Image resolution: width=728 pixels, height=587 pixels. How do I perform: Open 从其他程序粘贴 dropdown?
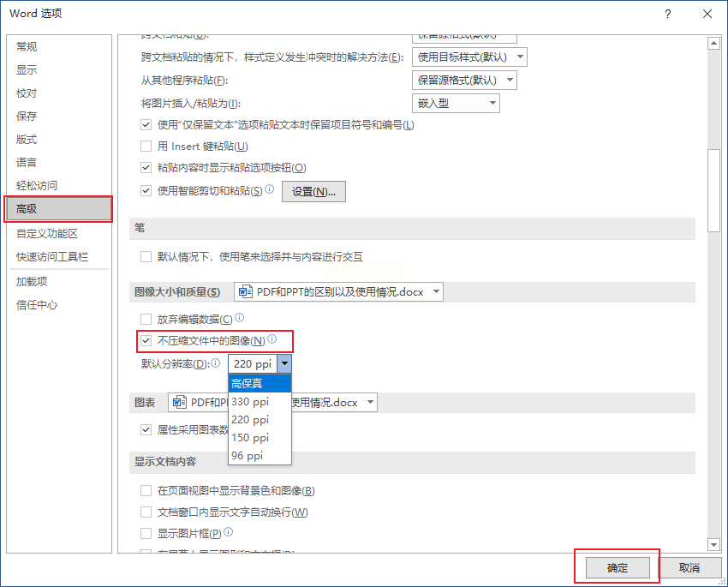tap(464, 81)
